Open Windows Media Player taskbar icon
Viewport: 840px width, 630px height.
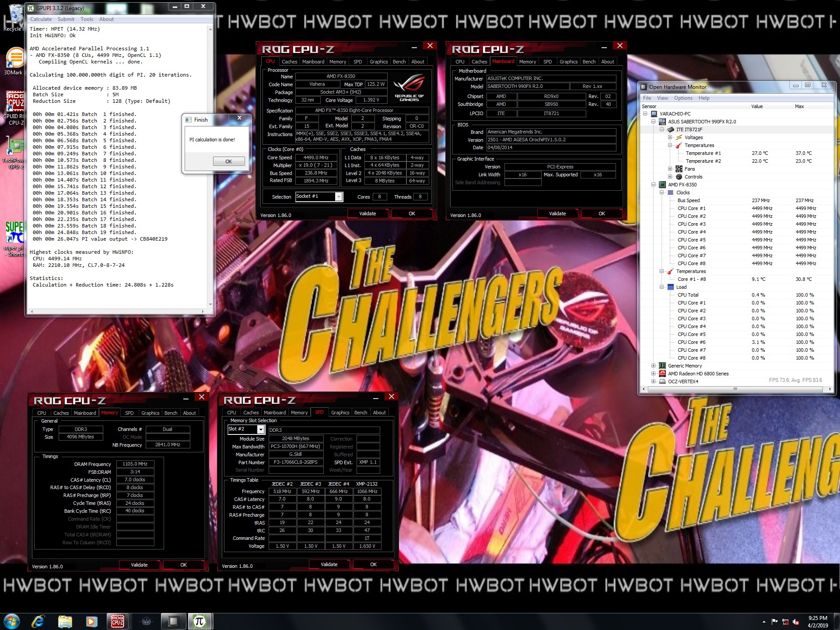[x=91, y=621]
